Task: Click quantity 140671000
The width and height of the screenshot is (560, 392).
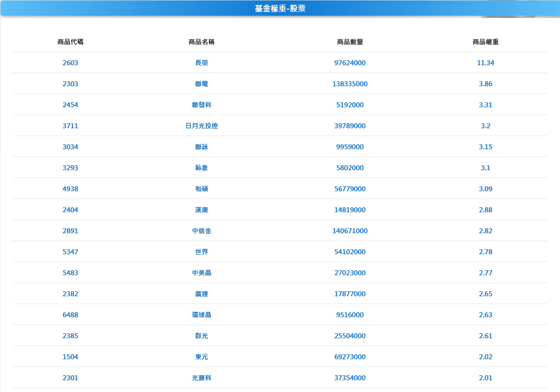Action: point(350,231)
